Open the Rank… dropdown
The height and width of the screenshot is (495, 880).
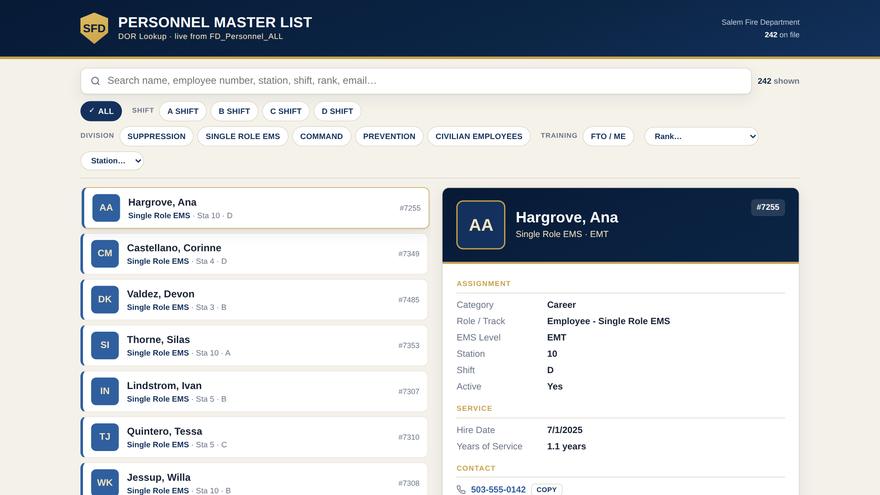(702, 136)
